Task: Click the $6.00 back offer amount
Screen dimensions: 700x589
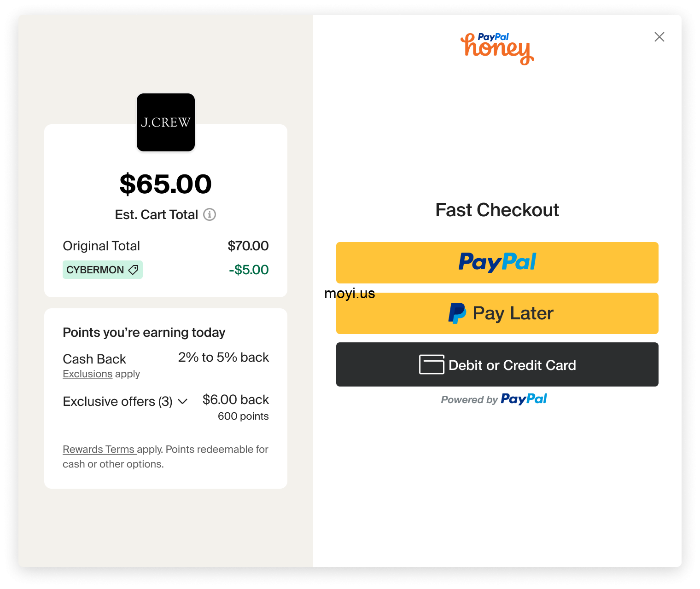Action: click(236, 399)
